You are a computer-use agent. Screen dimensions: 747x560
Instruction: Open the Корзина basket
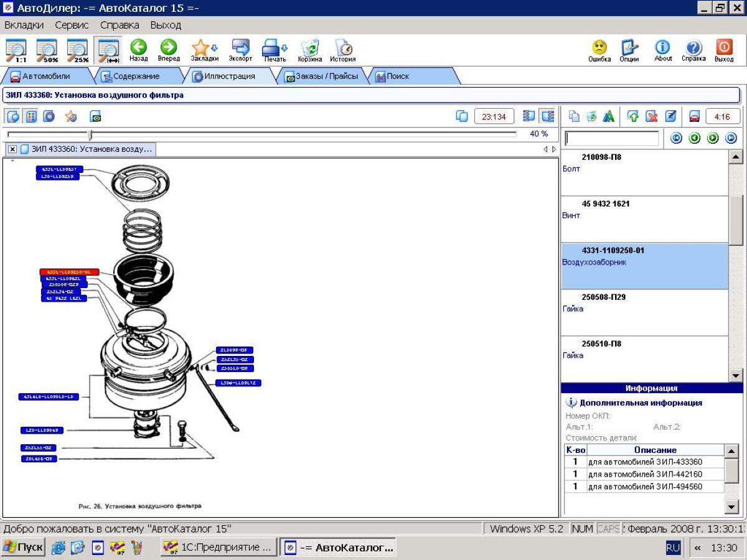(309, 50)
